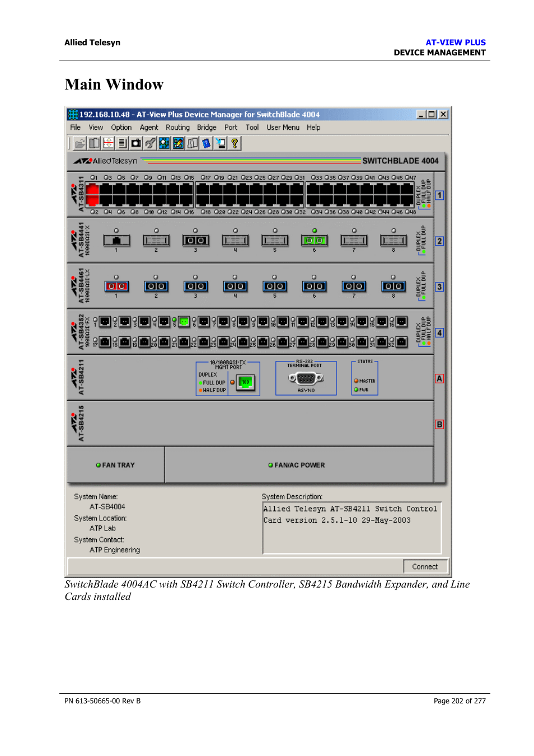Click the AT-VIEW PLUS header link
534x756 pixels.
pos(456,43)
